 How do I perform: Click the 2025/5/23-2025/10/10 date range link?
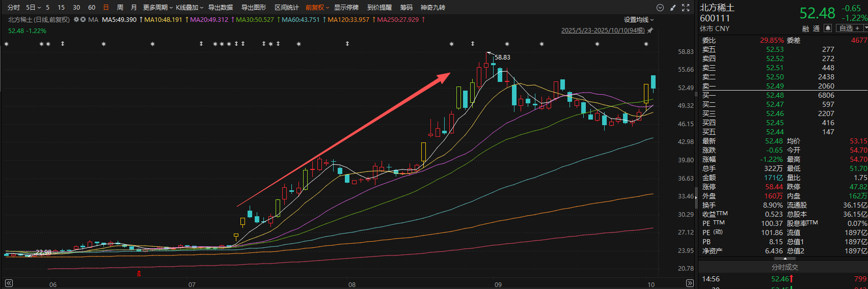(x=603, y=31)
